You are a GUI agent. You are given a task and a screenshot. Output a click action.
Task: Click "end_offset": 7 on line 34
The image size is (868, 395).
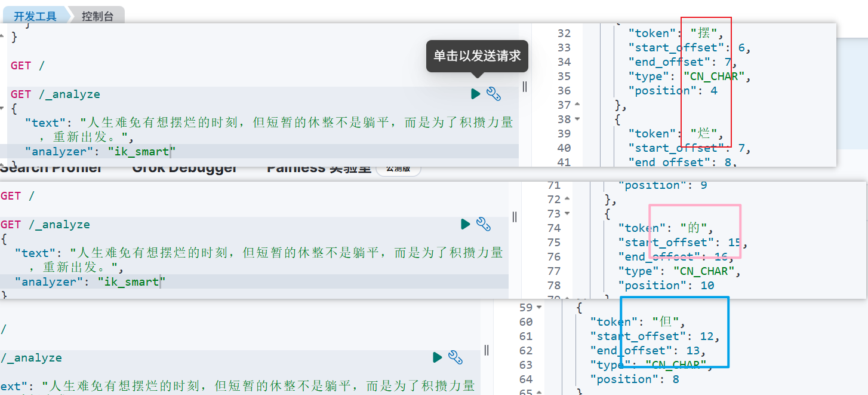click(682, 62)
